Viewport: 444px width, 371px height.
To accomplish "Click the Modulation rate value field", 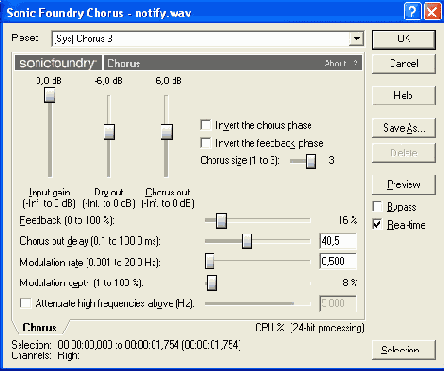I will [338, 261].
